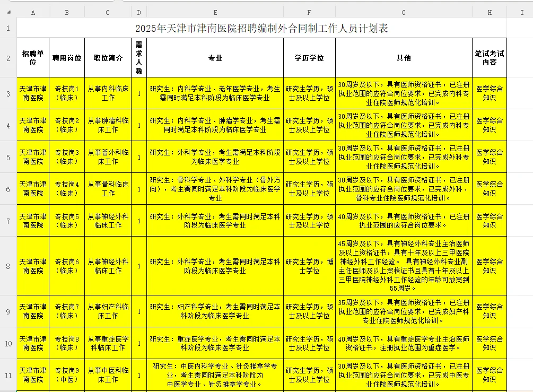
Task: Click the 其他 cell starting 35周岁及以下
Action: point(404,311)
